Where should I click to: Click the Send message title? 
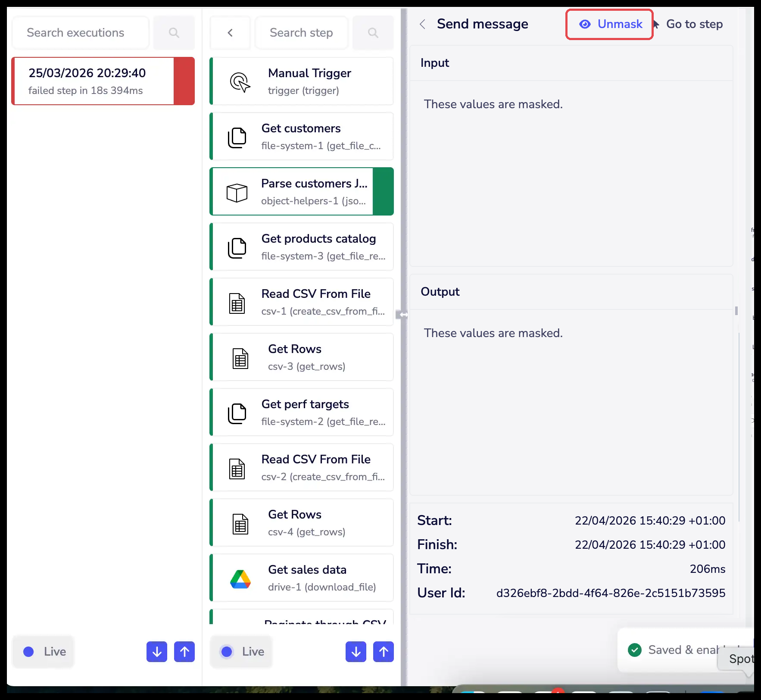coord(482,24)
